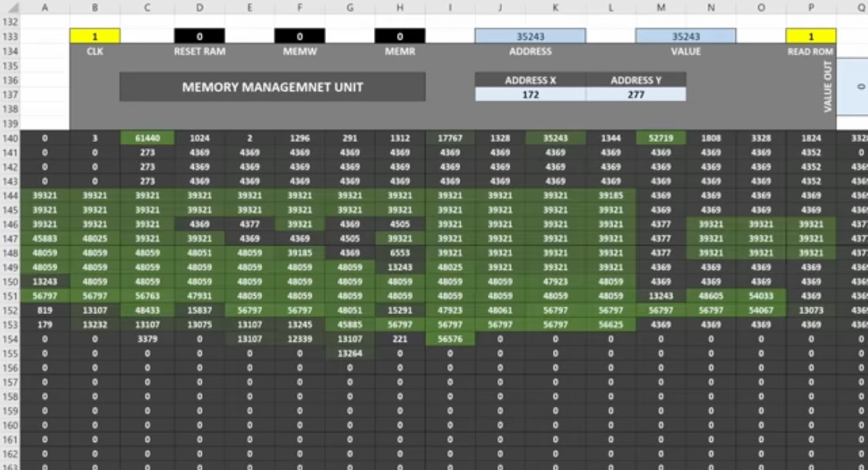Select row 140 header
868x470 pixels.
pyautogui.click(x=10, y=138)
